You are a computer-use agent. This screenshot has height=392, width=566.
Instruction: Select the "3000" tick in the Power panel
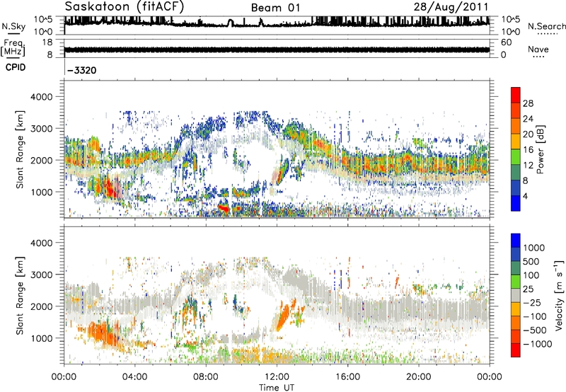click(41, 129)
